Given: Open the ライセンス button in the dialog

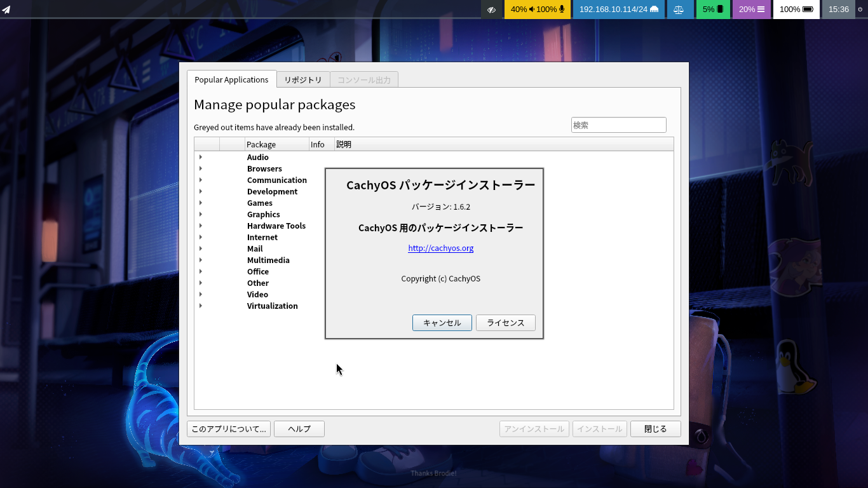Looking at the screenshot, I should point(505,323).
